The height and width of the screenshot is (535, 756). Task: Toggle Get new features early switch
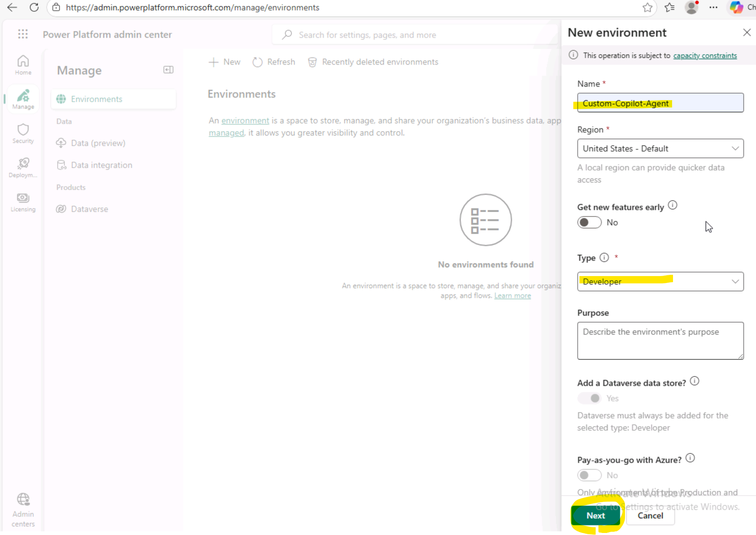(x=589, y=222)
